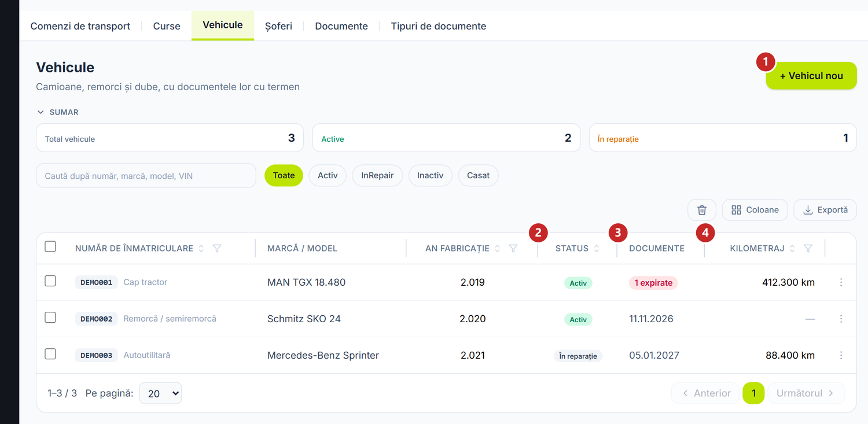This screenshot has height=424, width=868.
Task: Export the vehicle list with Exportă
Action: tap(825, 210)
